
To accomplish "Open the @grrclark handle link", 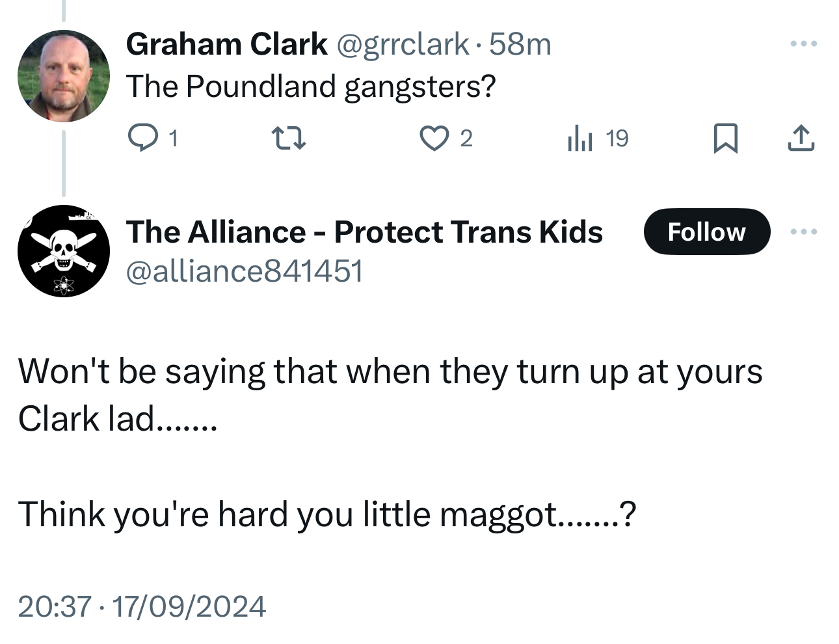I will click(x=401, y=44).
